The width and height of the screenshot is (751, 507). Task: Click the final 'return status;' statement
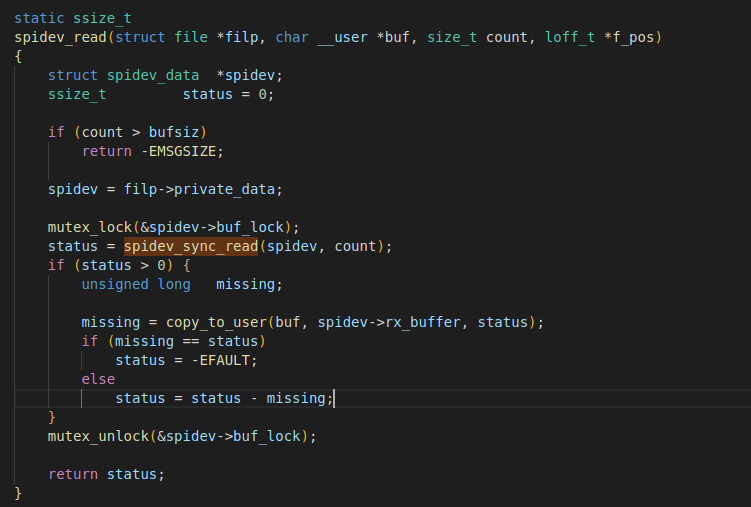106,474
